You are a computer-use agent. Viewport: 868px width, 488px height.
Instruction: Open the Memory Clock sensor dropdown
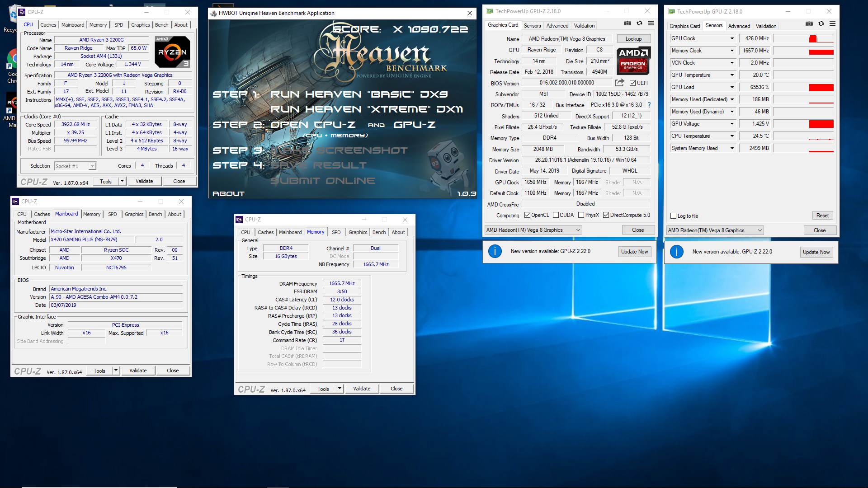coord(732,51)
